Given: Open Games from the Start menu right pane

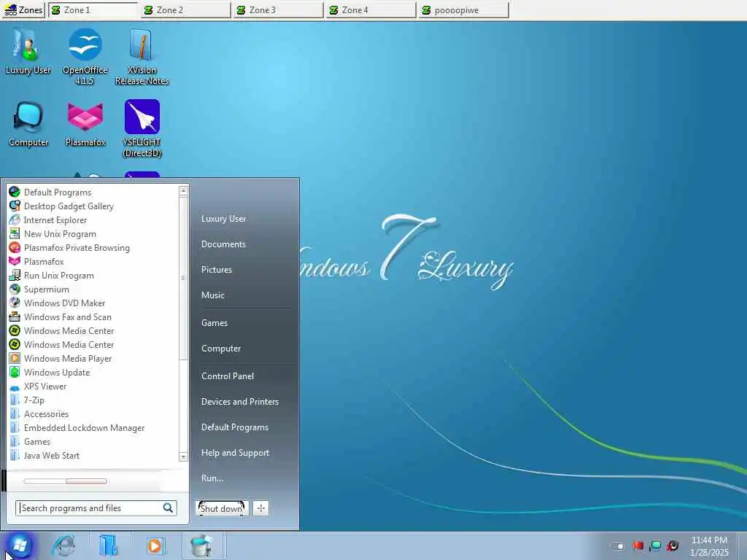Looking at the screenshot, I should tap(214, 323).
